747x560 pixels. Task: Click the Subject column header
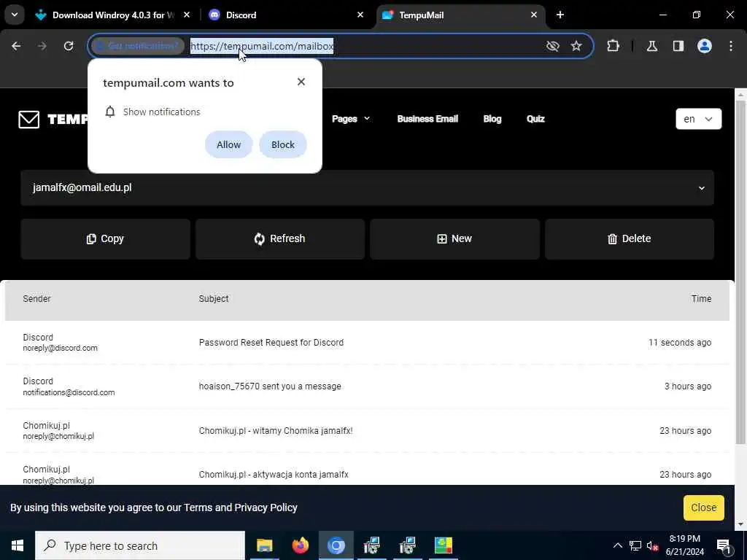[214, 298]
